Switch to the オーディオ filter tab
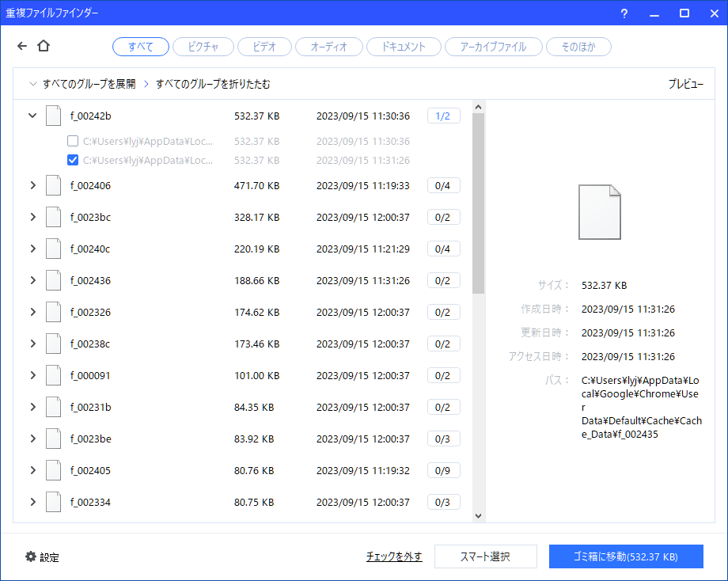This screenshot has width=728, height=581. (x=328, y=47)
